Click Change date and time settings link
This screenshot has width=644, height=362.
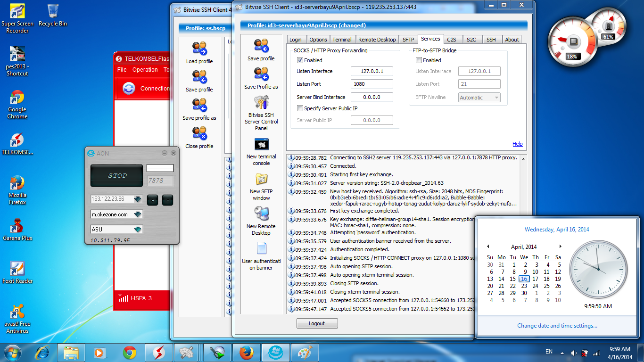pos(557,325)
